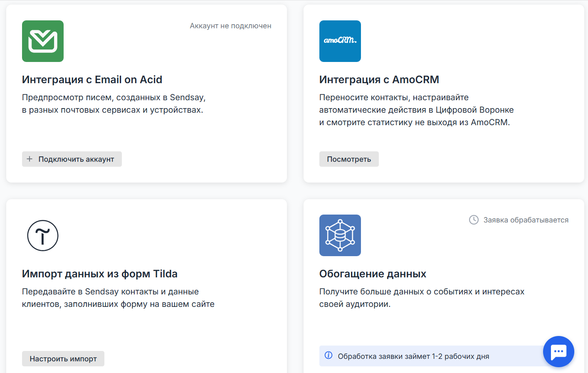
Task: Open the Импорт данных из форм Tilda title
Action: 100,274
